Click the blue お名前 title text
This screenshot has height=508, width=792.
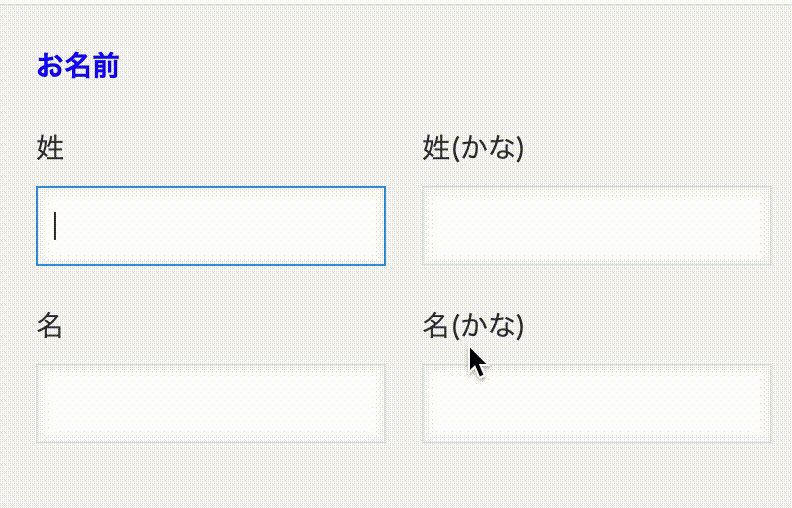click(78, 66)
